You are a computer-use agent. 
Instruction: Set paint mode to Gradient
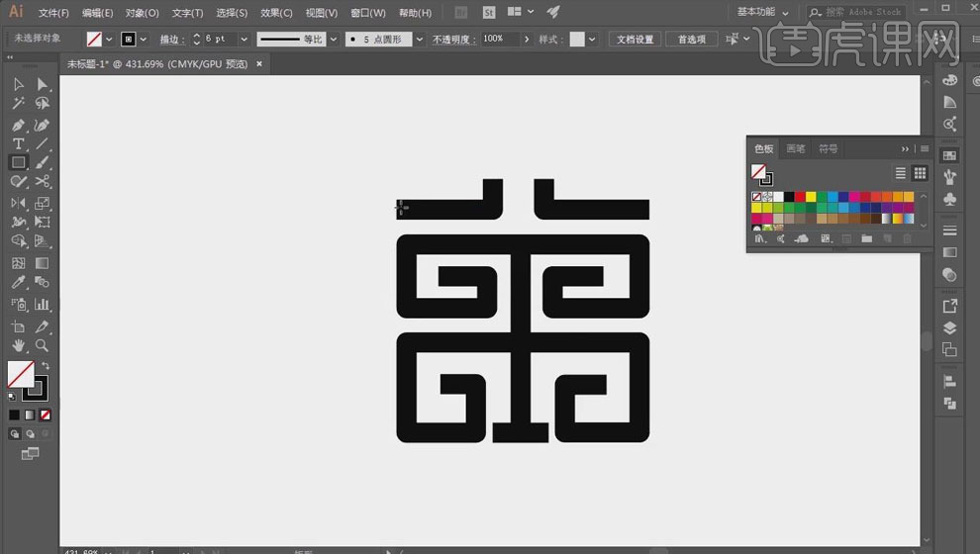pyautogui.click(x=30, y=415)
